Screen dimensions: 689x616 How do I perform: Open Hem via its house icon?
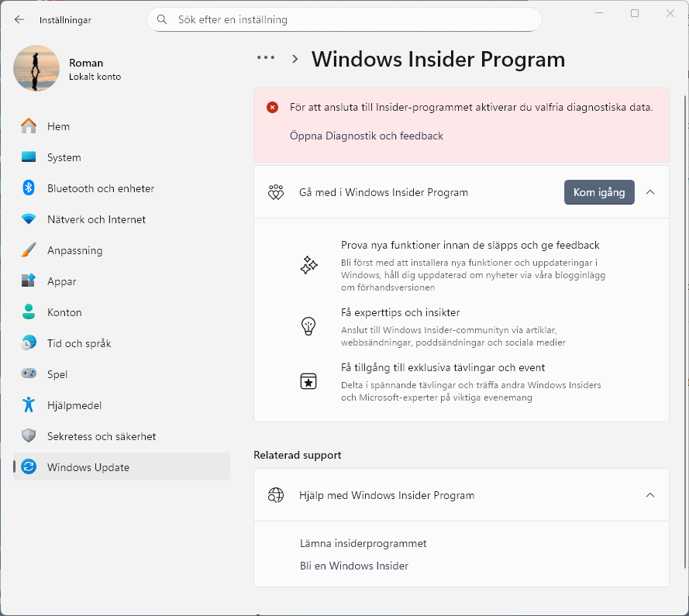coord(29,126)
